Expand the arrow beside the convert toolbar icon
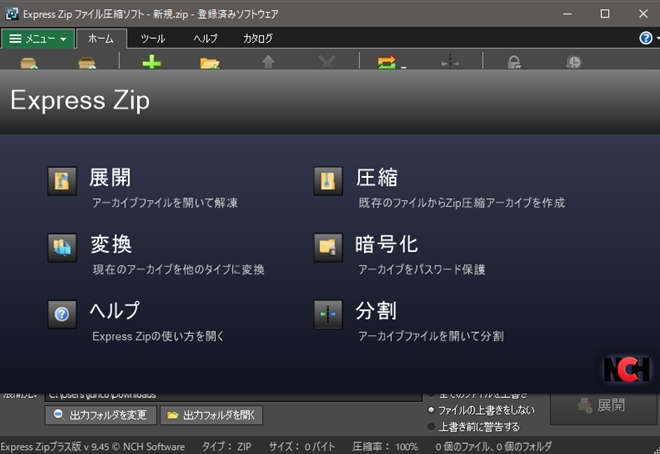Viewport: 660px width, 454px height. click(x=403, y=66)
